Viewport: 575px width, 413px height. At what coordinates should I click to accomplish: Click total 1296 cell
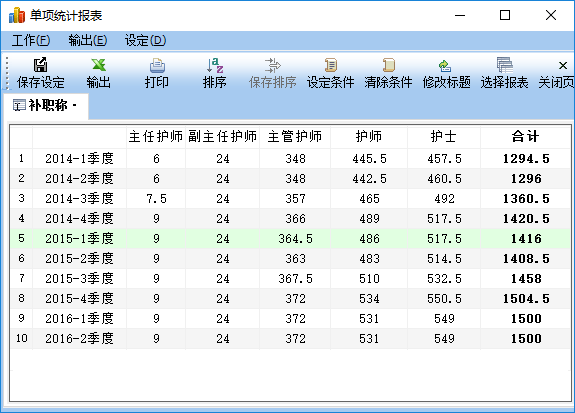pos(526,179)
